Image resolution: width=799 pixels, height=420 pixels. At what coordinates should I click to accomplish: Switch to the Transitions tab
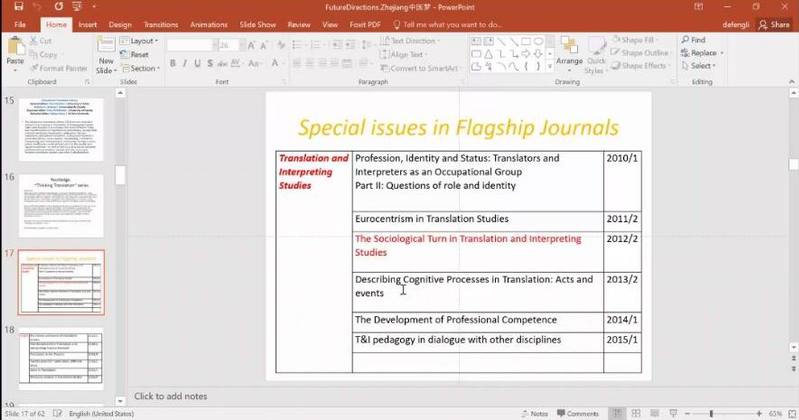[161, 24]
